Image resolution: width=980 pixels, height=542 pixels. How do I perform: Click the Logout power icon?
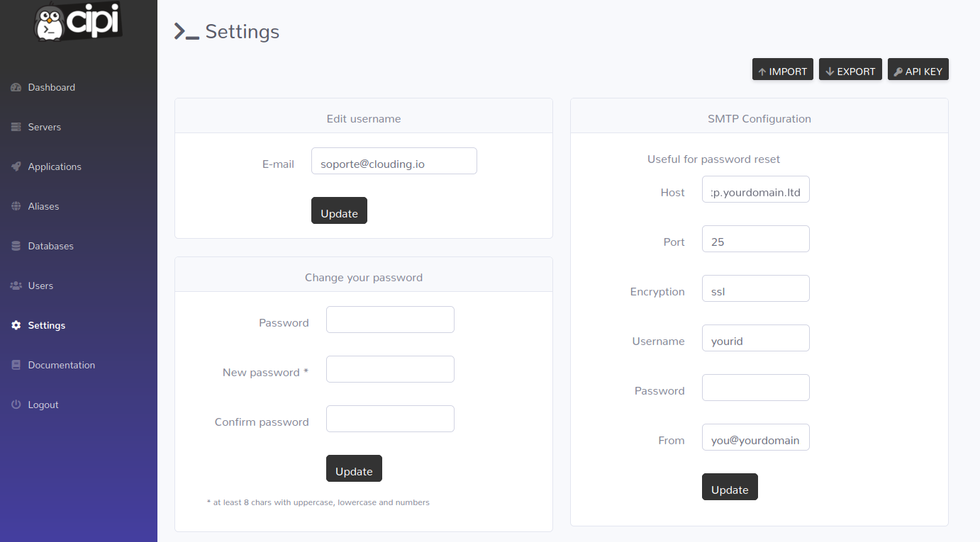(16, 405)
